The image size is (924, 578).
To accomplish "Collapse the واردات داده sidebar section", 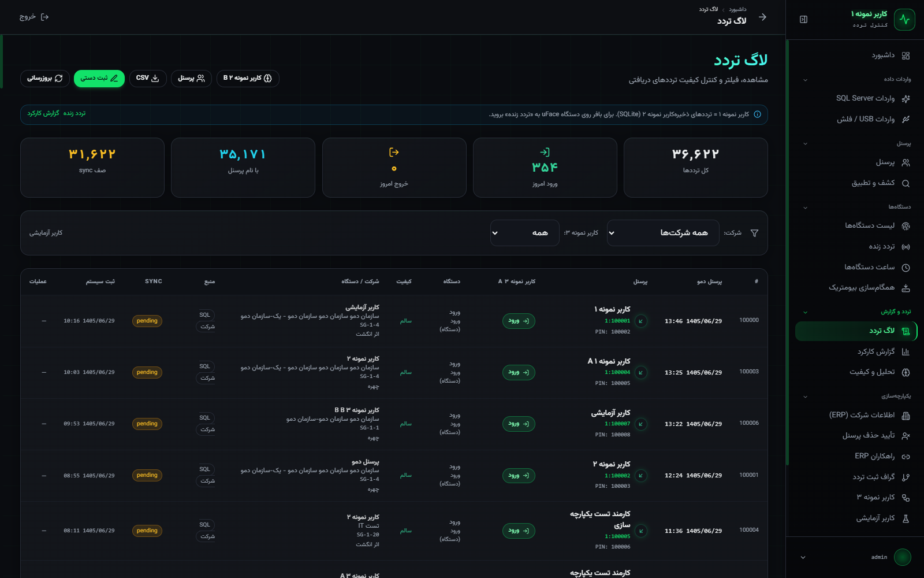I will (x=805, y=80).
